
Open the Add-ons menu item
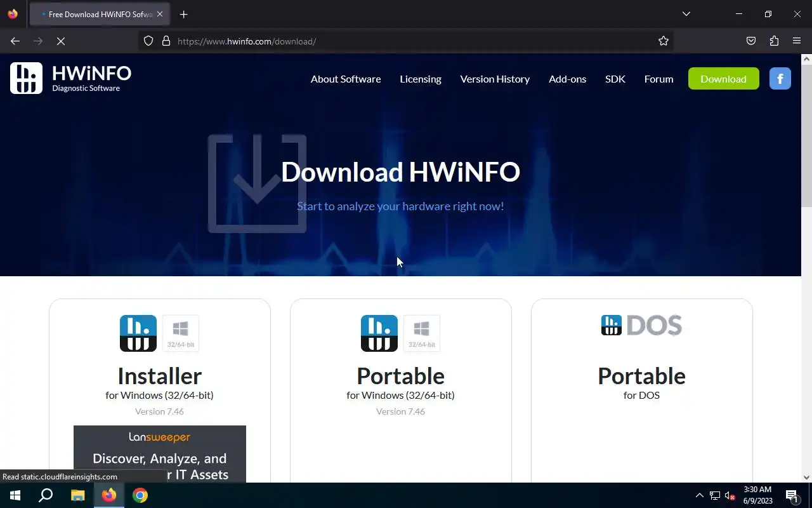[567, 79]
